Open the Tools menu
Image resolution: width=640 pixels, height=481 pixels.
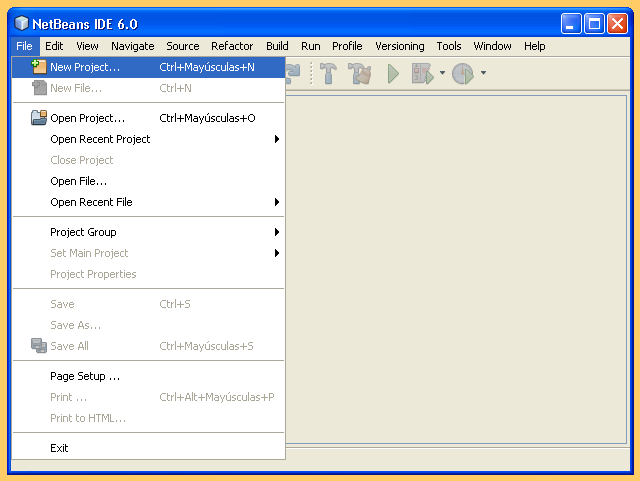click(x=449, y=46)
